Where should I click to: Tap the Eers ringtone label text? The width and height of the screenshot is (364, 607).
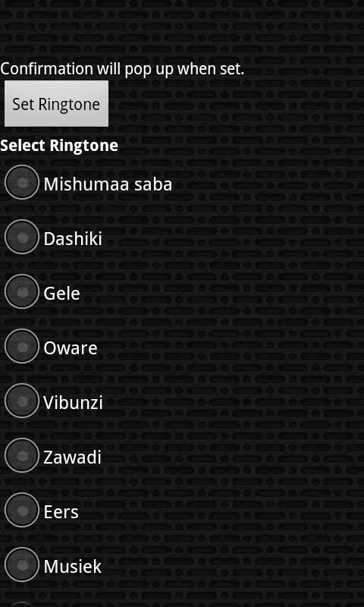coord(61,511)
